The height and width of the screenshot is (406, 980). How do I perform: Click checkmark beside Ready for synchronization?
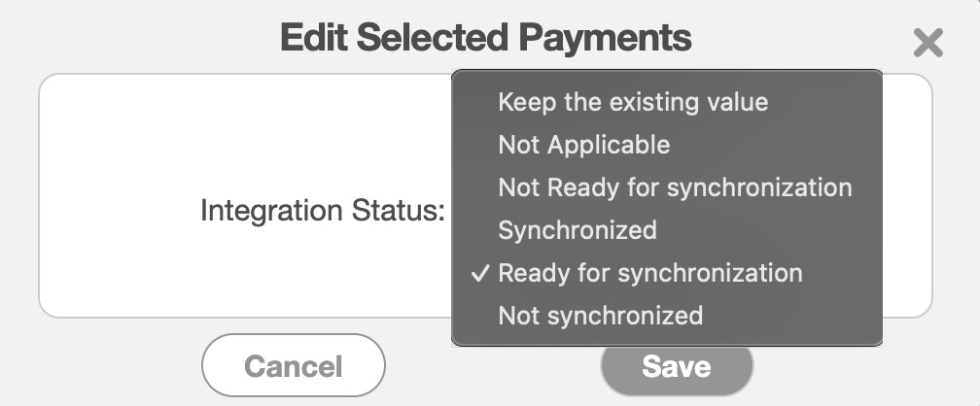point(479,273)
